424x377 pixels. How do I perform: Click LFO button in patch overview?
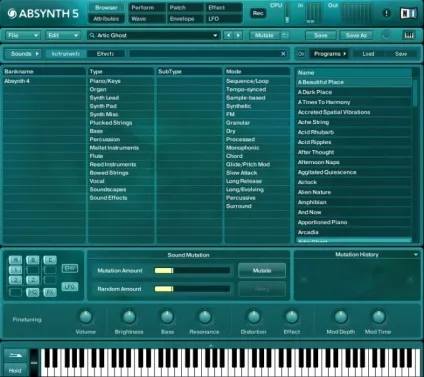click(70, 287)
